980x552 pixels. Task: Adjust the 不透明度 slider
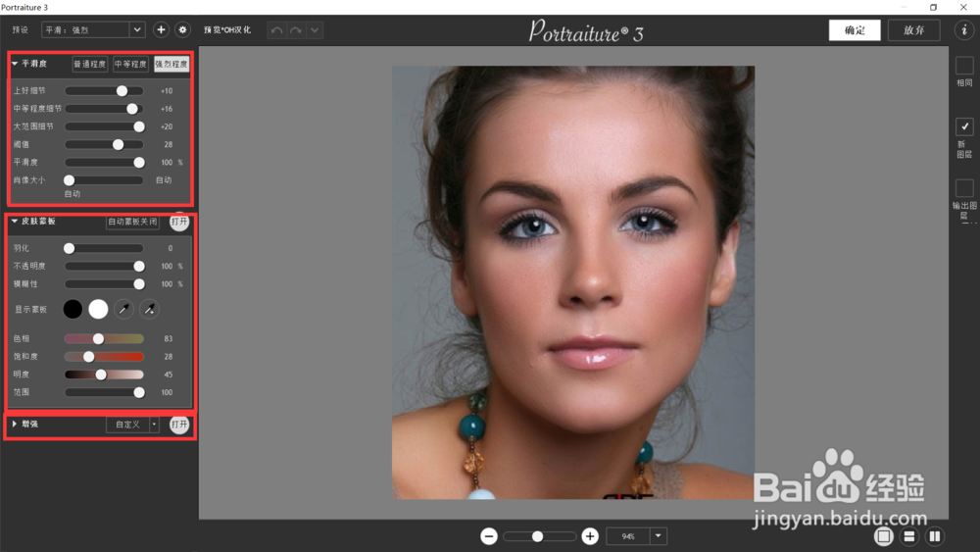[105, 267]
